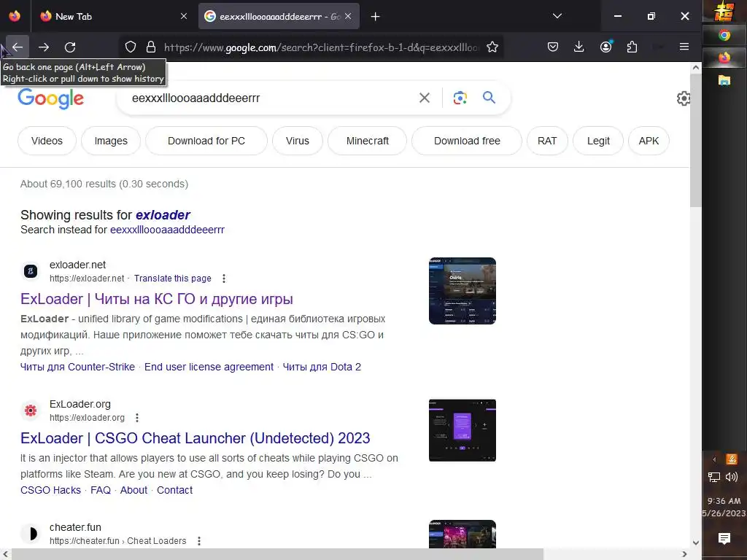Open more options for ExLoader.org result
The image size is (747, 560).
(137, 418)
